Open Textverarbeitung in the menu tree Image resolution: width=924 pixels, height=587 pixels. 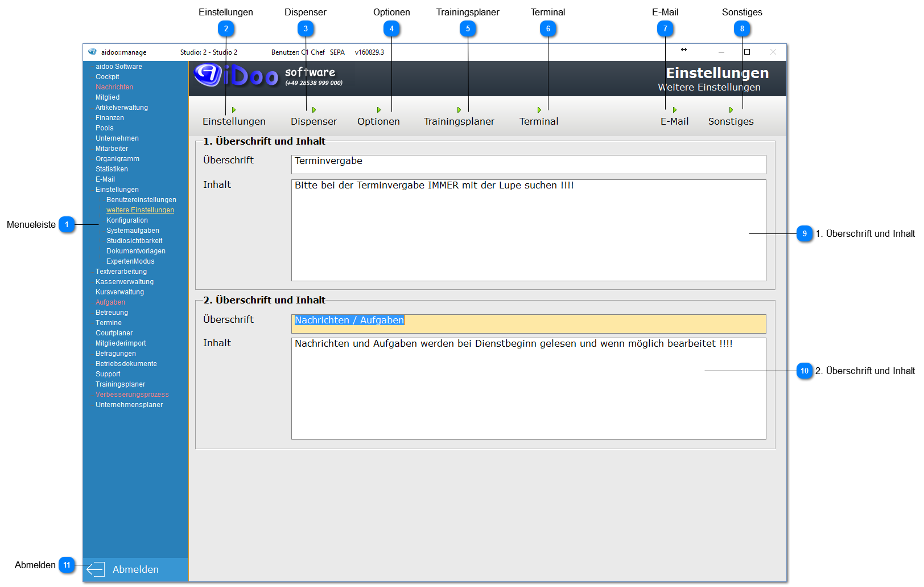tap(121, 272)
